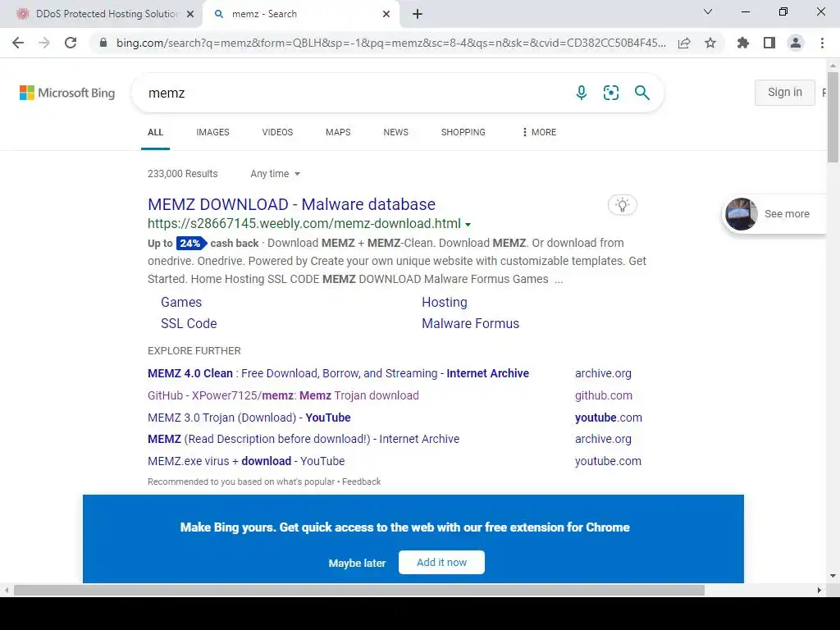Screen dimensions: 840x630
Task: Switch to IMAGES results
Action: (x=212, y=132)
